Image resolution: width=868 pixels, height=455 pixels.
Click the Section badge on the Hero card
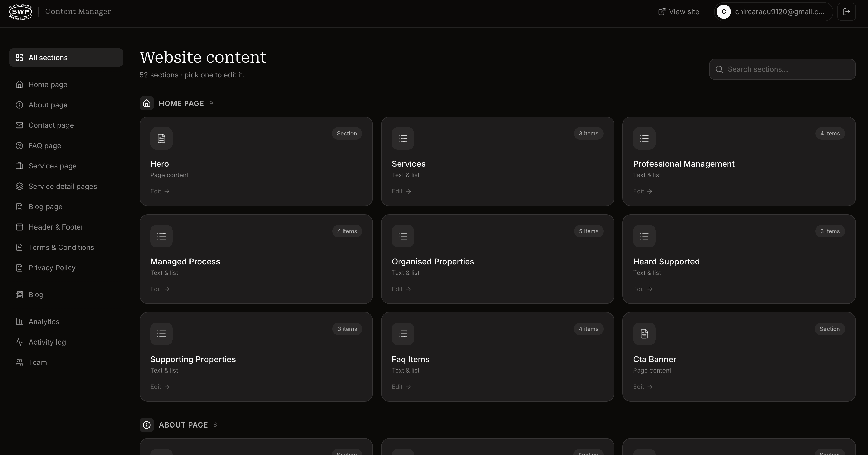point(347,134)
